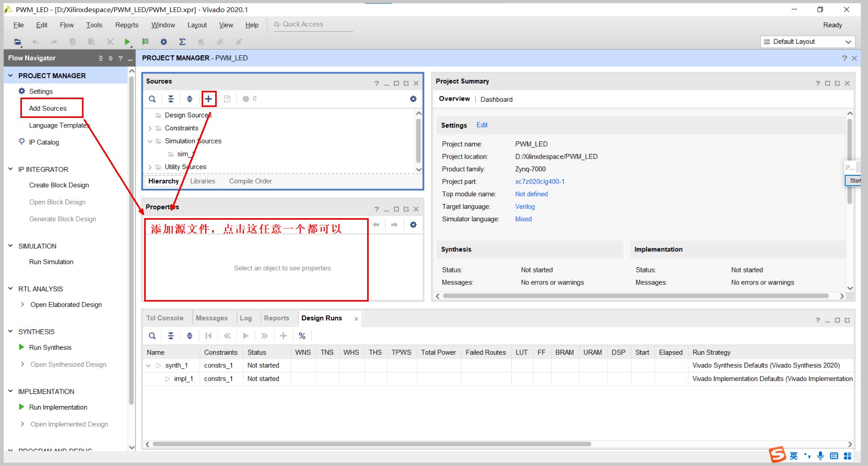The height and width of the screenshot is (466, 868).
Task: Open help in Project Summary panel
Action: point(817,83)
